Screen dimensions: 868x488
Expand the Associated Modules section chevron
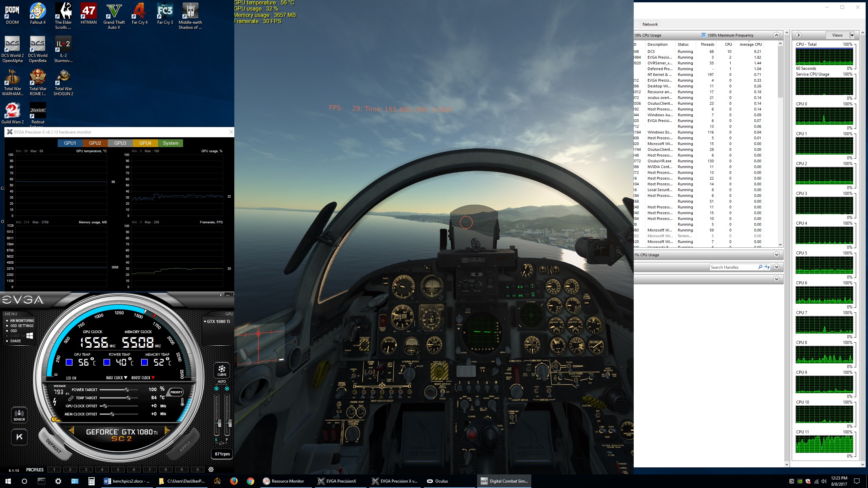tap(776, 279)
